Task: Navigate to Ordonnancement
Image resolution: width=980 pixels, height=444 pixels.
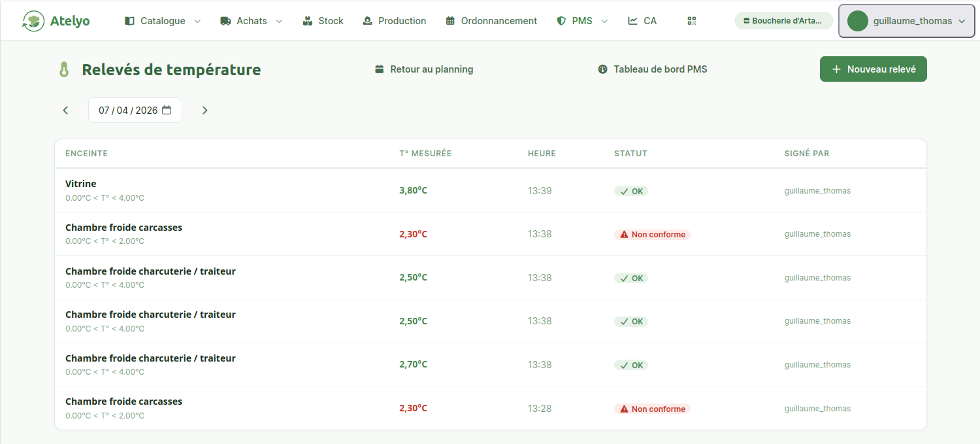Action: click(491, 21)
